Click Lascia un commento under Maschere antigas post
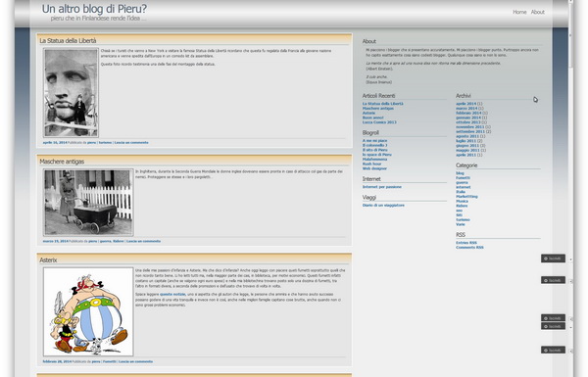588x377 pixels. 144,241
